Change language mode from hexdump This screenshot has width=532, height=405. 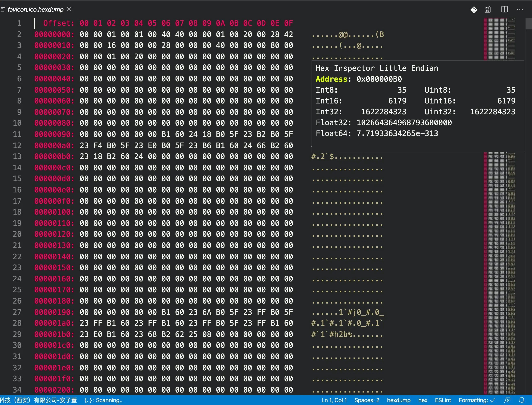click(x=399, y=400)
